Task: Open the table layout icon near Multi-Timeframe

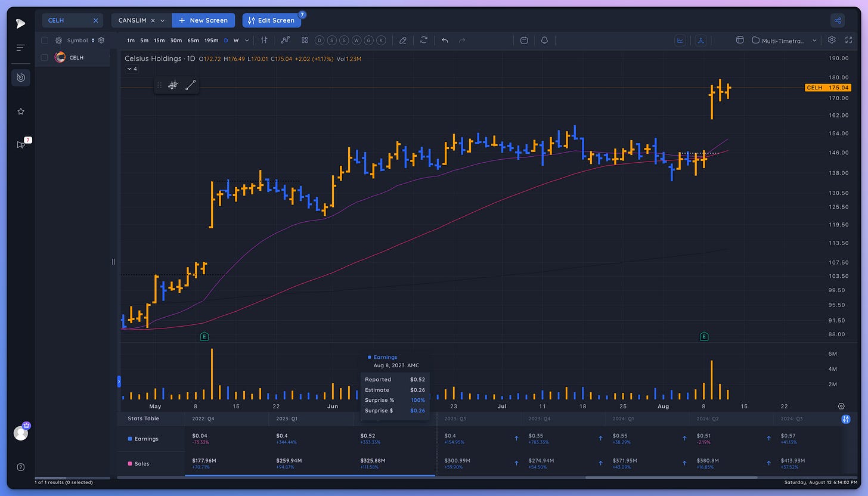Action: [740, 41]
